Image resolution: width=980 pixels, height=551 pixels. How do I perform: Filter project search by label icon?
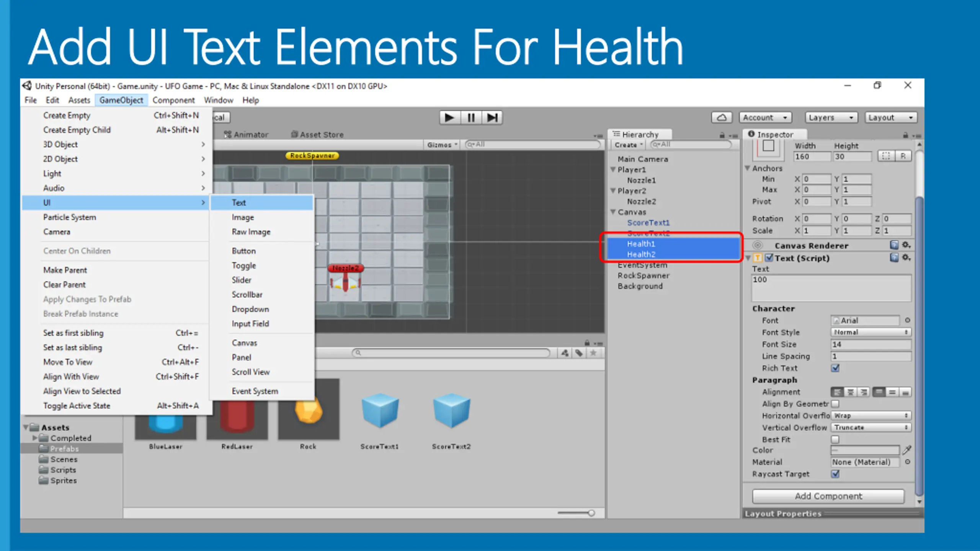[x=579, y=353]
